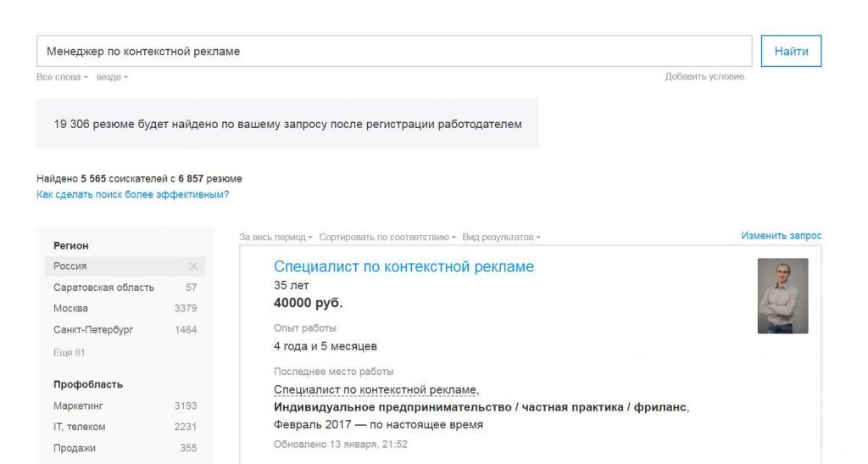The image size is (868, 464).
Task: Open the Все слова dropdown
Action: (x=62, y=77)
